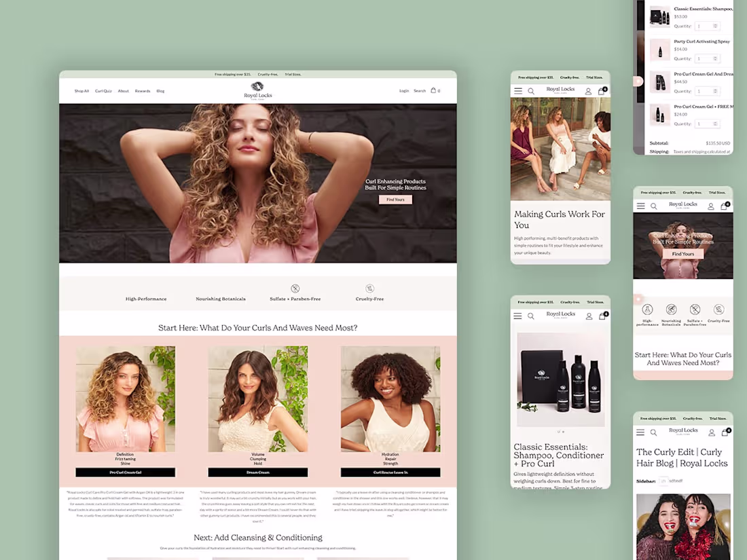Select the Cruelty-Free badge icon
The image size is (747, 560).
[369, 290]
